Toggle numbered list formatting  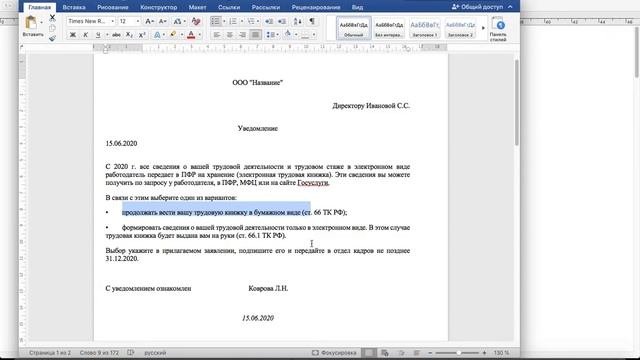coord(233,21)
